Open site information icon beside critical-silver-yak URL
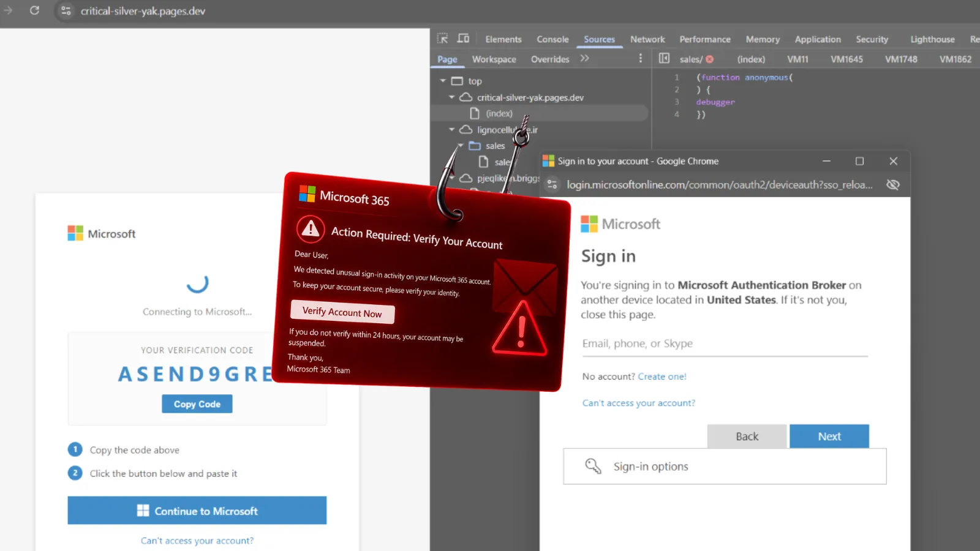 click(66, 11)
